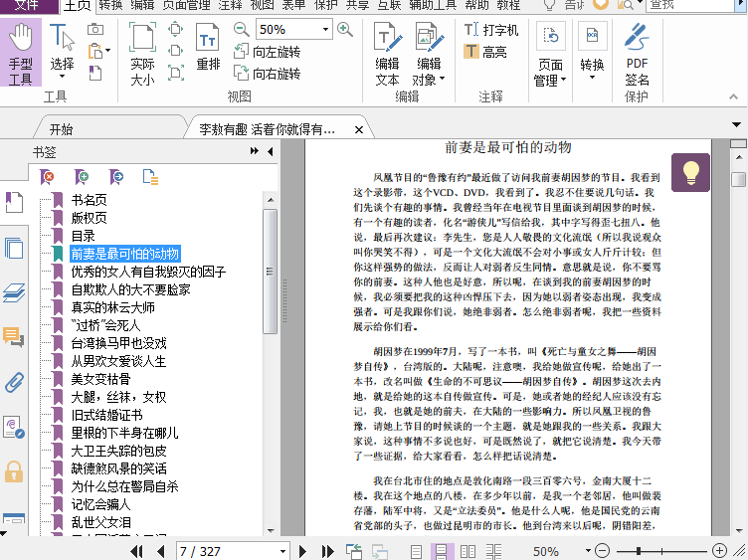748x560 pixels.
Task: Select bookmark 优秀的女人有自我毁灭的因子
Action: click(148, 272)
